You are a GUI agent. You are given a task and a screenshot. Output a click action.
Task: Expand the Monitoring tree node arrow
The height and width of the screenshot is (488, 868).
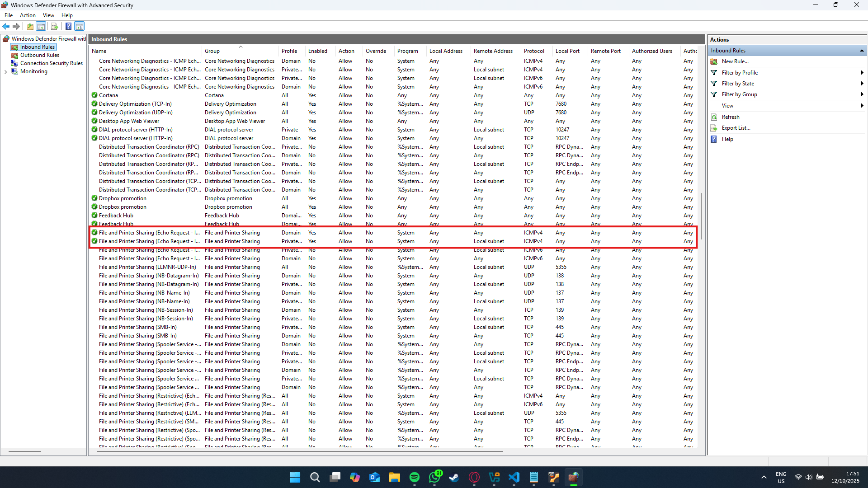[x=5, y=72]
